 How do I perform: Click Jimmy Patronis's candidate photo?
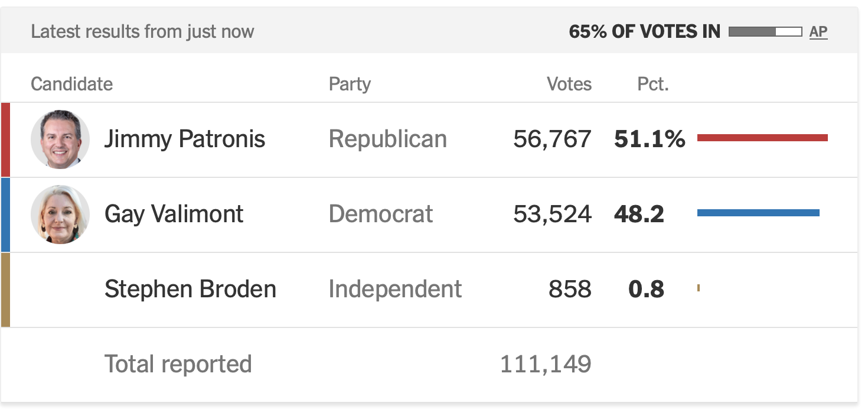(x=60, y=139)
